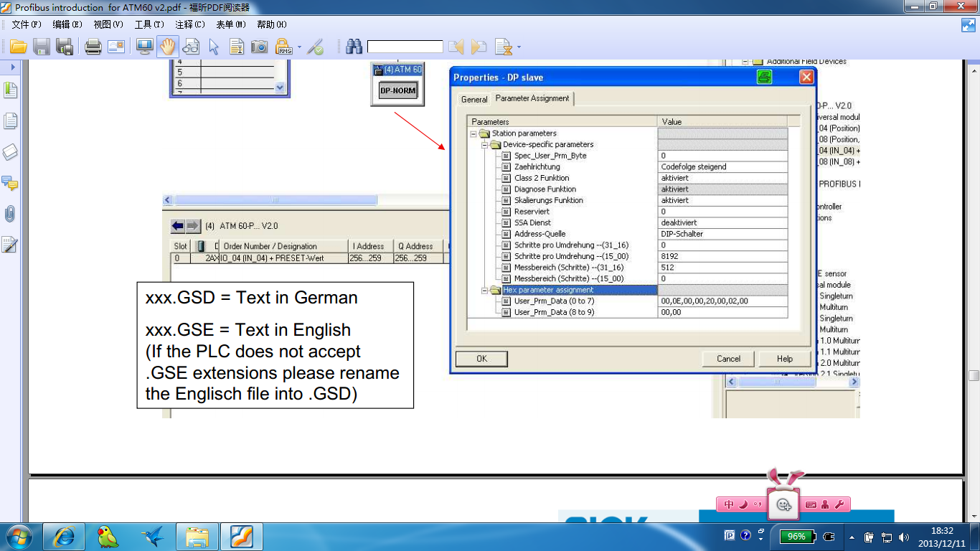Open the Signatures side panel
This screenshot has height=551, width=980.
coord(11,245)
